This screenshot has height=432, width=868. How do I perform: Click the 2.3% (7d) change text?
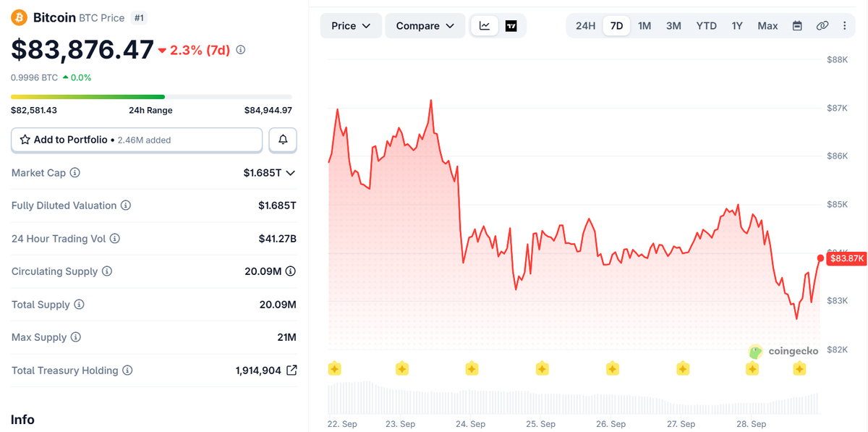[x=200, y=50]
